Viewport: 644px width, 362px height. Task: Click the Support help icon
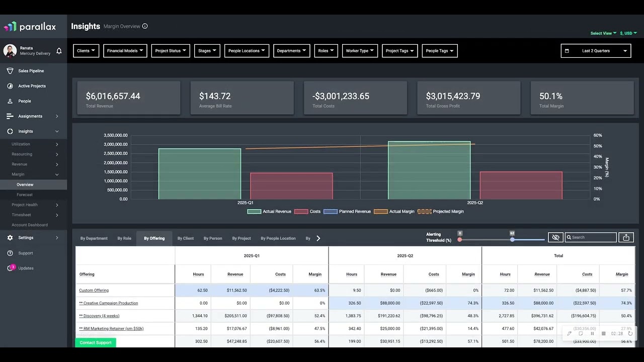pos(10,253)
